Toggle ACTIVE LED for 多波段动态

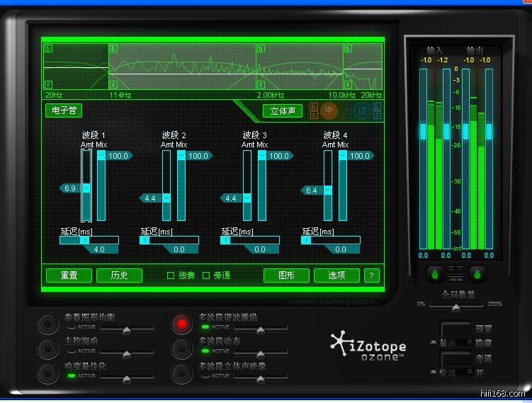click(205, 351)
